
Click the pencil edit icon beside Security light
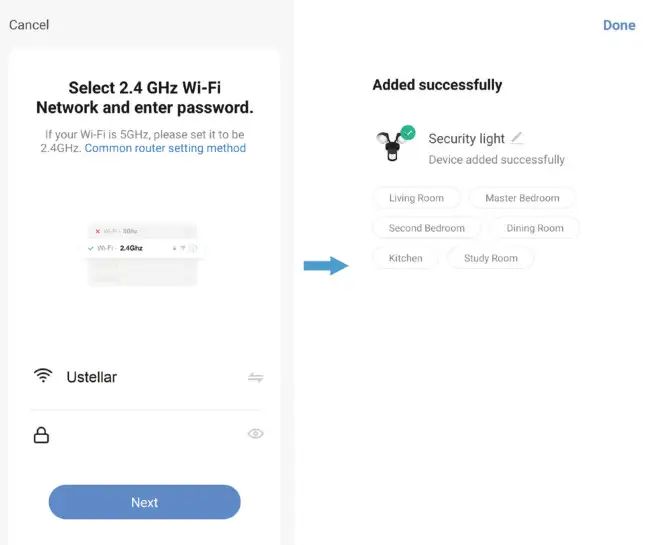516,138
